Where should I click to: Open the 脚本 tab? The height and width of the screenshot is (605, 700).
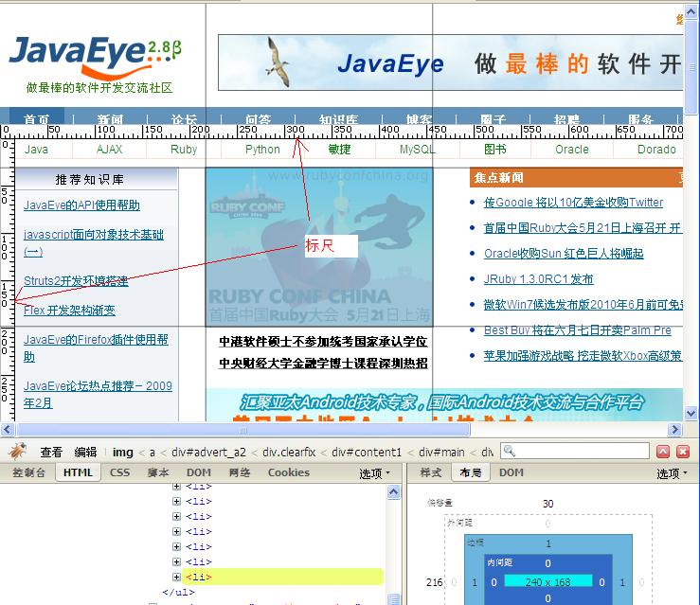(158, 472)
